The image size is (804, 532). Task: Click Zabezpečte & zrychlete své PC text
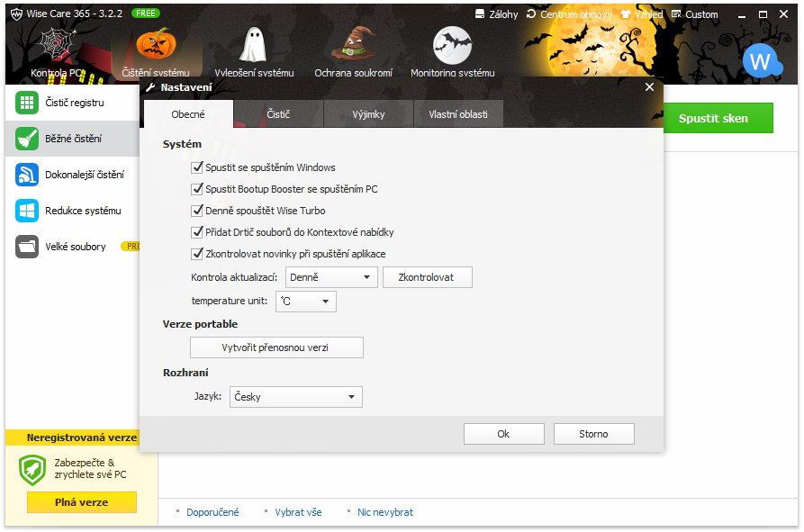90,468
